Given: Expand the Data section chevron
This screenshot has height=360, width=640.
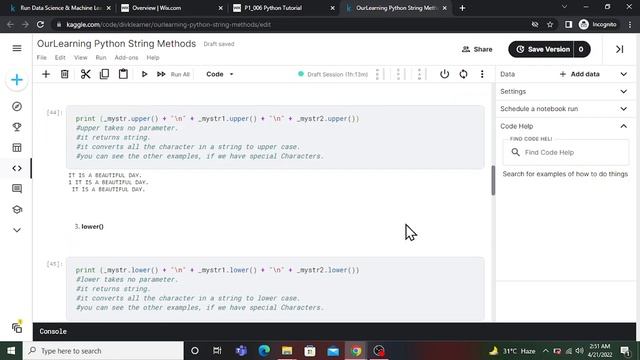Looking at the screenshot, I should [x=624, y=74].
